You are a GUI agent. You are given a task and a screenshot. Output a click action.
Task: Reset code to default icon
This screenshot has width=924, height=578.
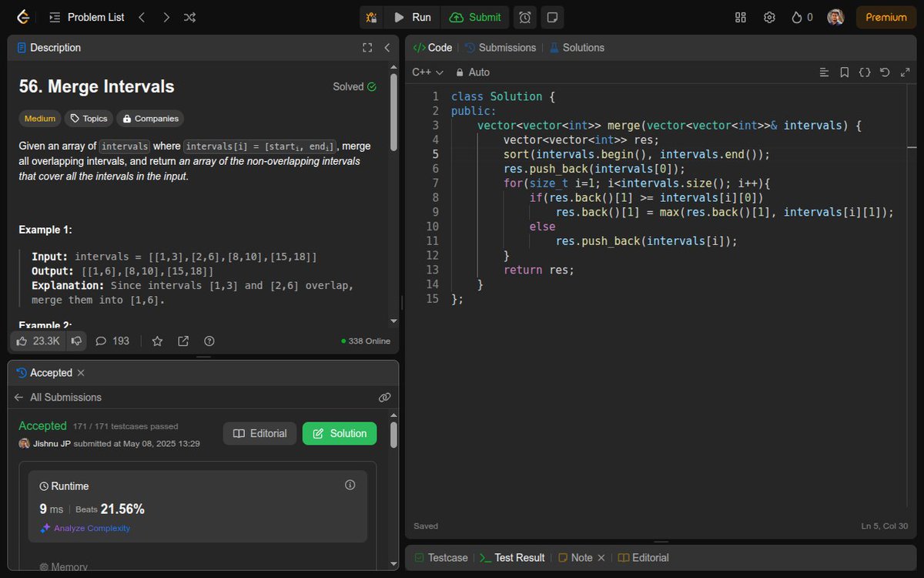pos(885,72)
